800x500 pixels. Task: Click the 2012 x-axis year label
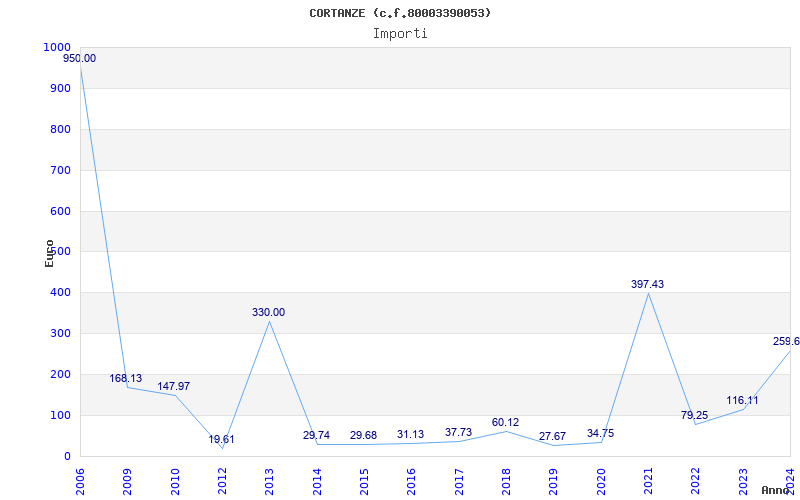pyautogui.click(x=222, y=481)
